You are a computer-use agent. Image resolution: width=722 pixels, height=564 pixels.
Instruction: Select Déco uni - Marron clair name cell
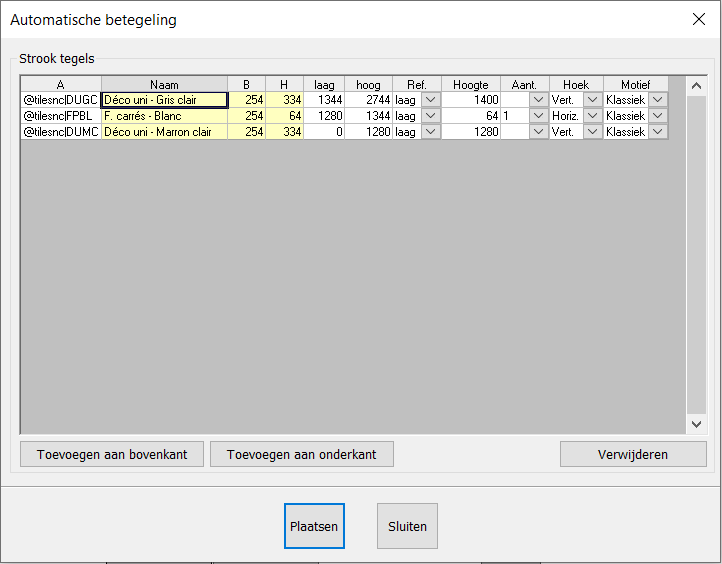pos(164,132)
